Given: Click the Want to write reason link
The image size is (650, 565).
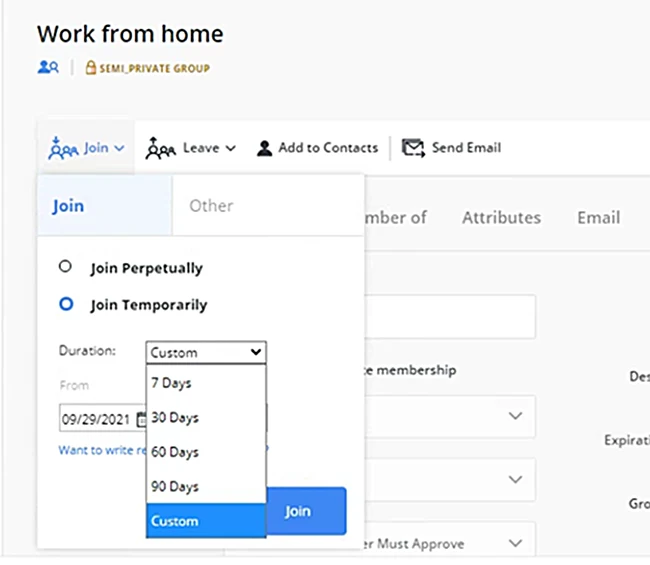Looking at the screenshot, I should pos(102,450).
